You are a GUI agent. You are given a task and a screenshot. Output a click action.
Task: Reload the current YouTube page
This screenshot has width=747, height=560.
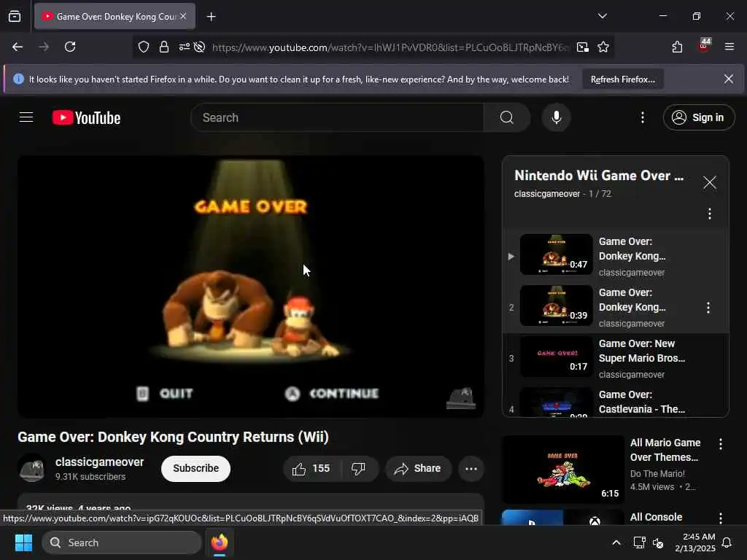point(70,47)
